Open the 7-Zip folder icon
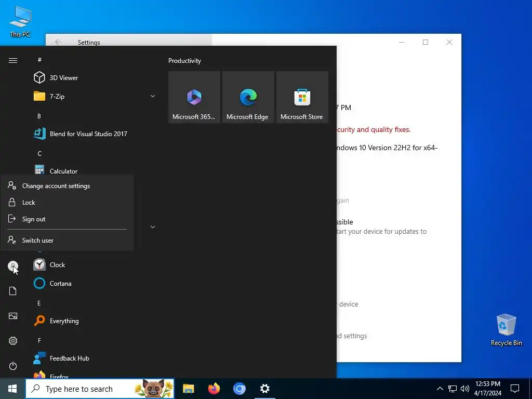Image resolution: width=532 pixels, height=399 pixels. [39, 96]
